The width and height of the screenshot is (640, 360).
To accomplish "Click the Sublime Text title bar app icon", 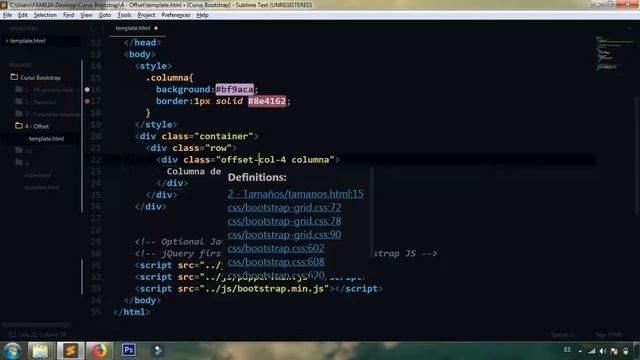I will 4,5.
